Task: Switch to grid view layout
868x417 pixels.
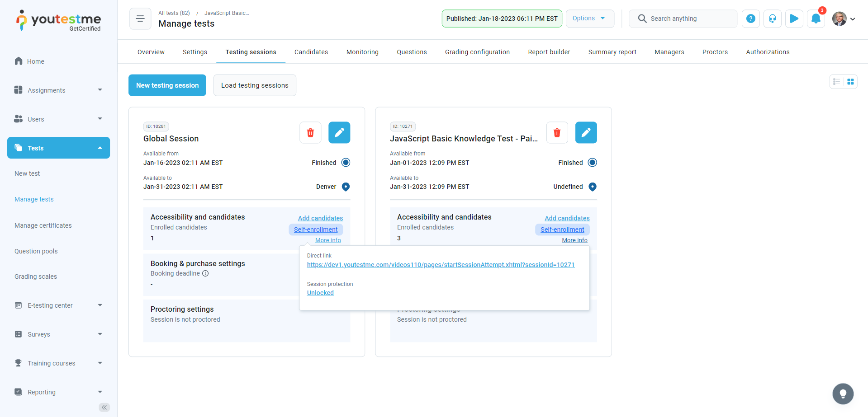Action: (850, 82)
